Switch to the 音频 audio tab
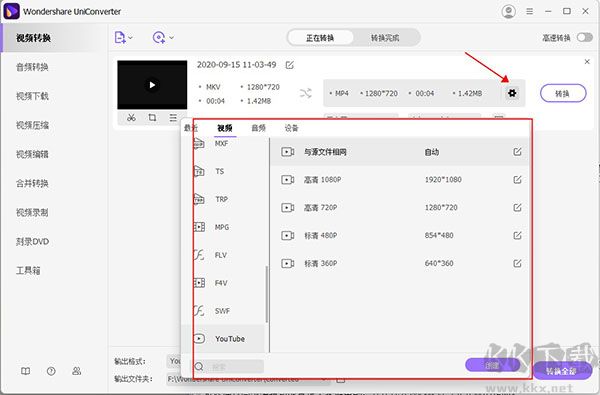This screenshot has width=600, height=395. pyautogui.click(x=258, y=128)
